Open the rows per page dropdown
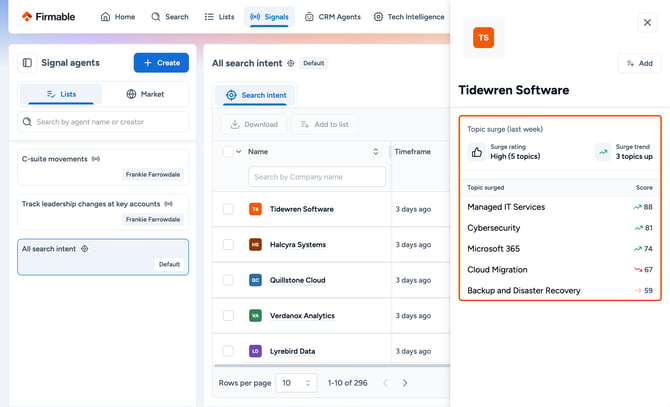670x407 pixels. (x=296, y=383)
